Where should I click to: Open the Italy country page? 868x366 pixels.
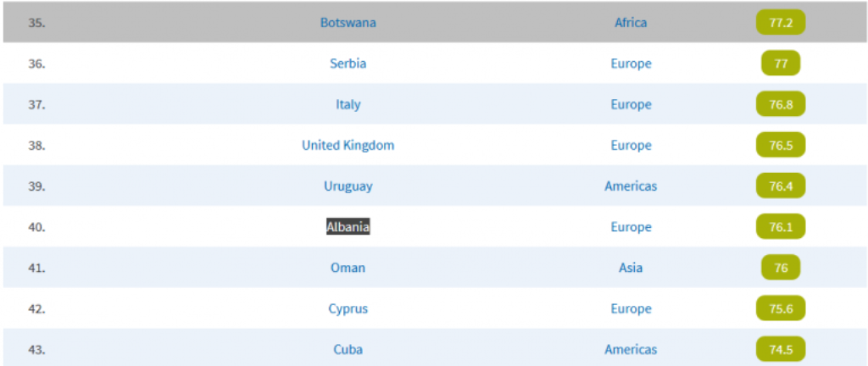[348, 104]
